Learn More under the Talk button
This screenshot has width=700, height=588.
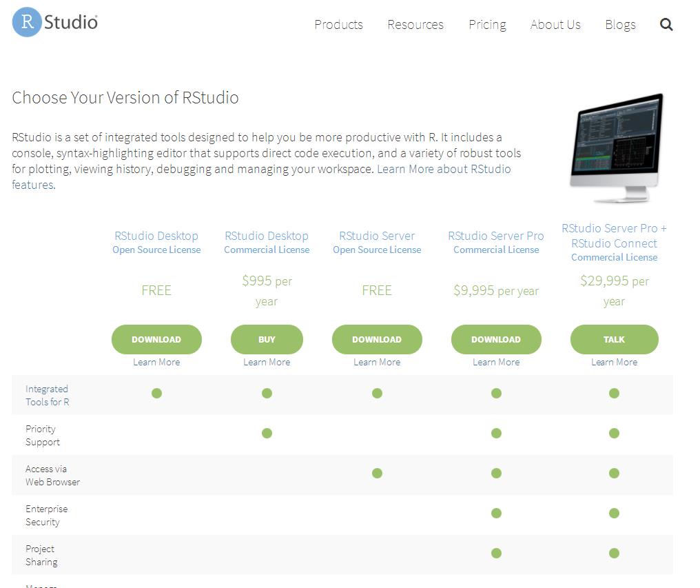click(x=614, y=362)
